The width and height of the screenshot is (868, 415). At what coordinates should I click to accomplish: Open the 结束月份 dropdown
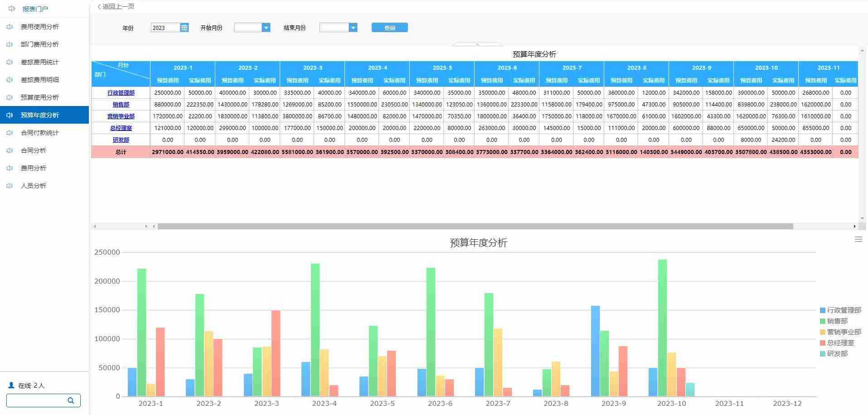353,28
